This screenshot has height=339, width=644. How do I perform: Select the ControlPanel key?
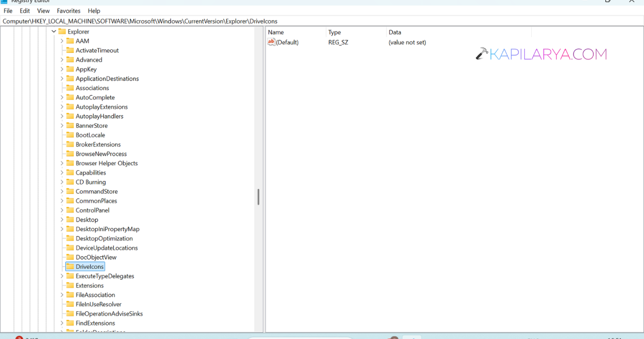(x=93, y=211)
